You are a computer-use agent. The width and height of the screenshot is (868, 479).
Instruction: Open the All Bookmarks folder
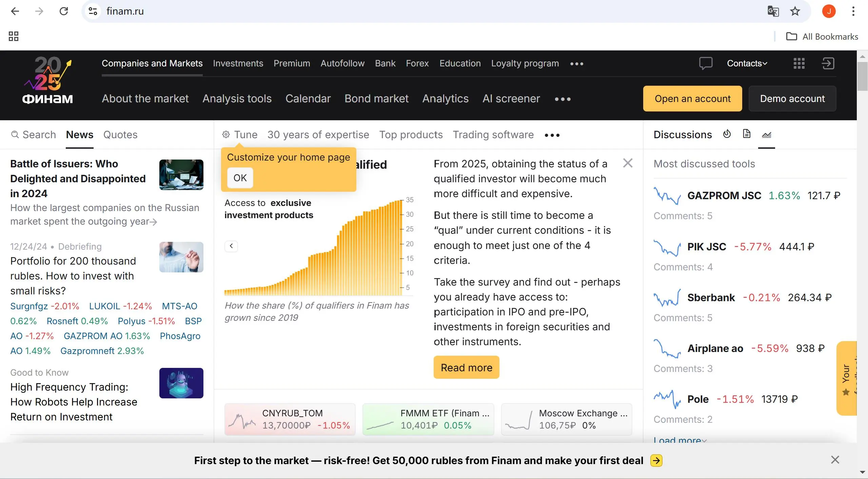(822, 37)
